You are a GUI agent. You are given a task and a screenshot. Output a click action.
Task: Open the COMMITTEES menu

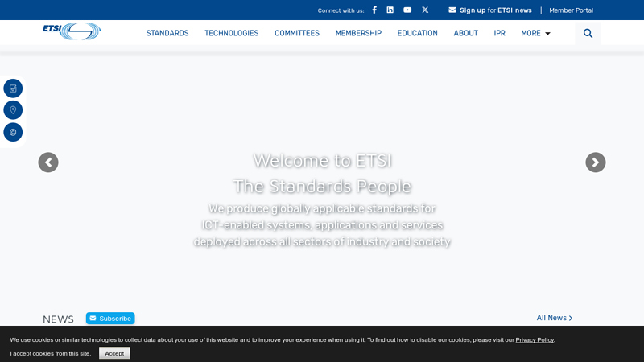[297, 33]
